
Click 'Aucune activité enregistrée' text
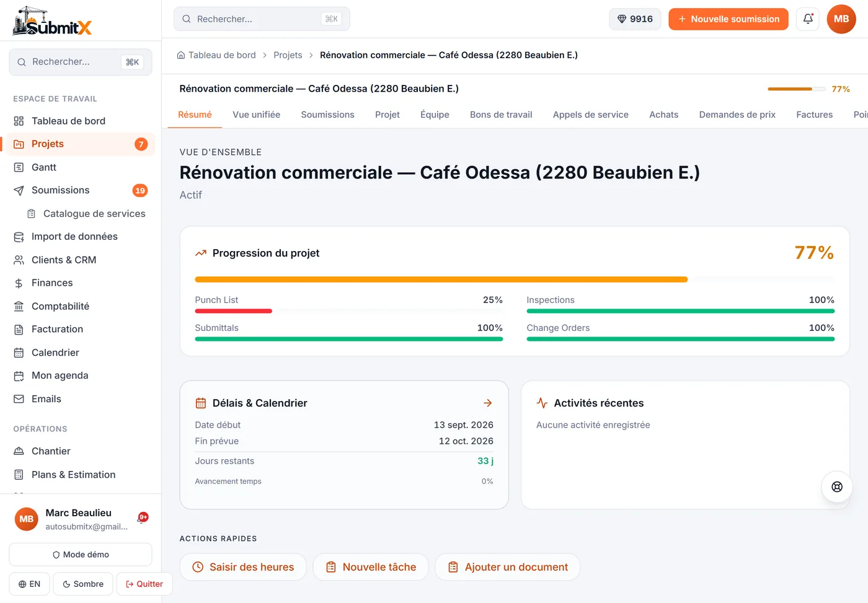pyautogui.click(x=593, y=425)
